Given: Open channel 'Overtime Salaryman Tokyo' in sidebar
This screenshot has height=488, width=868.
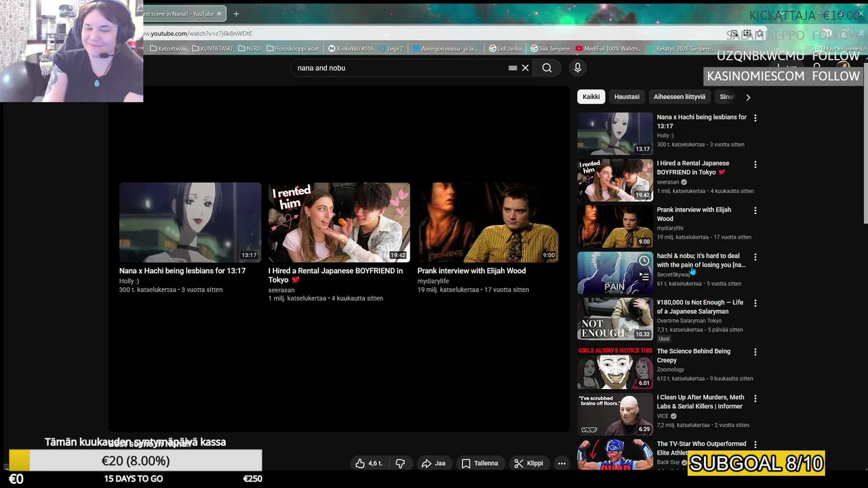Looking at the screenshot, I should [x=689, y=321].
